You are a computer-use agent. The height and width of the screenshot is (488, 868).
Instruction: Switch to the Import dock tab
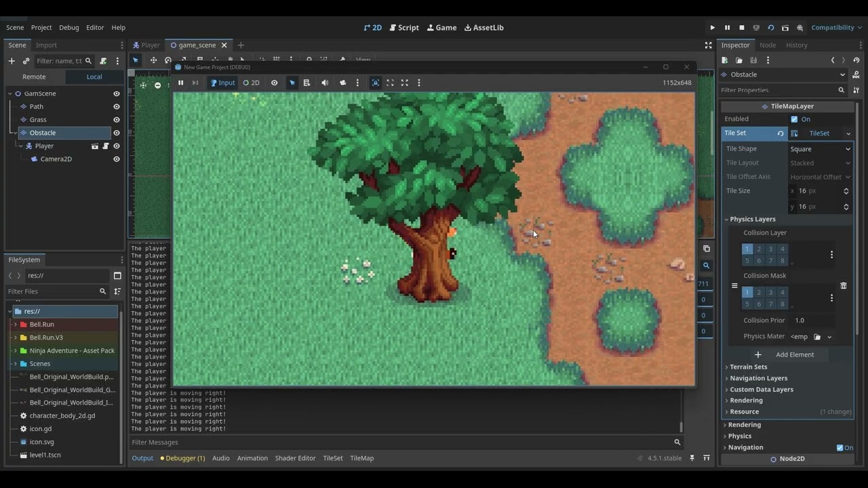46,45
